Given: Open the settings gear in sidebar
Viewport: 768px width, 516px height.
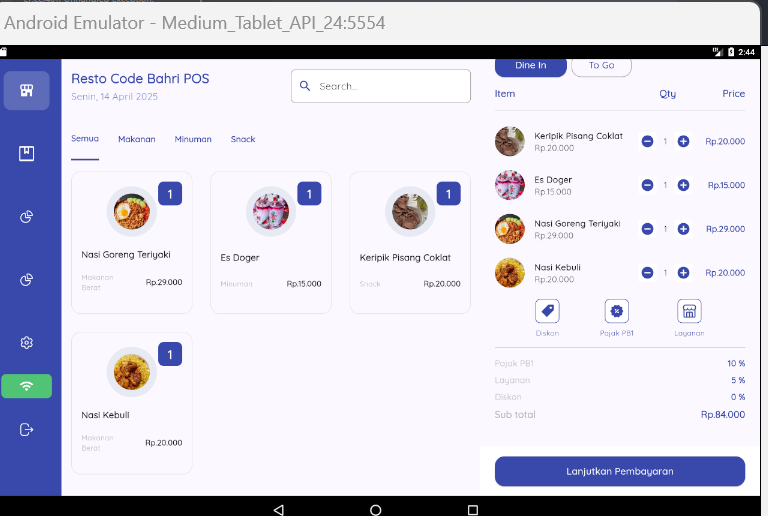Looking at the screenshot, I should 27,343.
